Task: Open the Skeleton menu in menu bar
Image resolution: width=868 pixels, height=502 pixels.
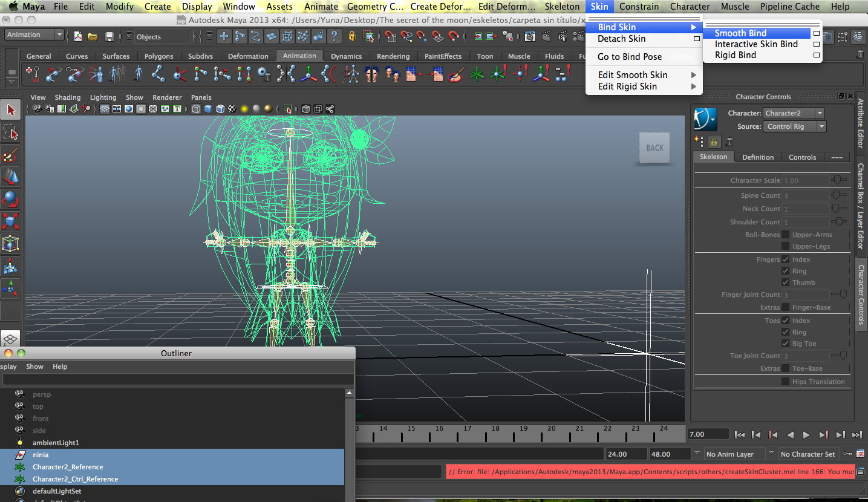Action: (562, 7)
